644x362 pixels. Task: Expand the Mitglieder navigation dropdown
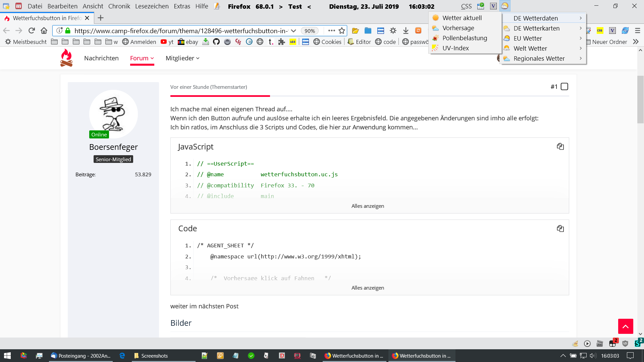182,58
